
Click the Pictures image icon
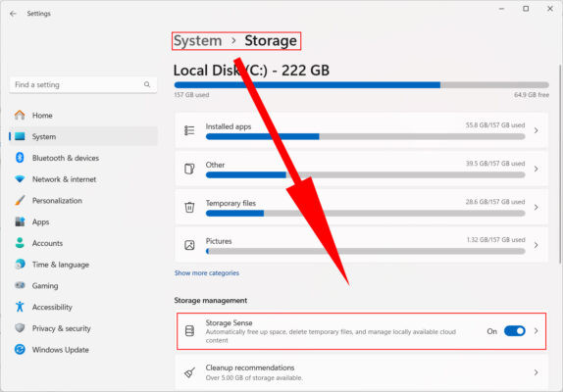(189, 245)
